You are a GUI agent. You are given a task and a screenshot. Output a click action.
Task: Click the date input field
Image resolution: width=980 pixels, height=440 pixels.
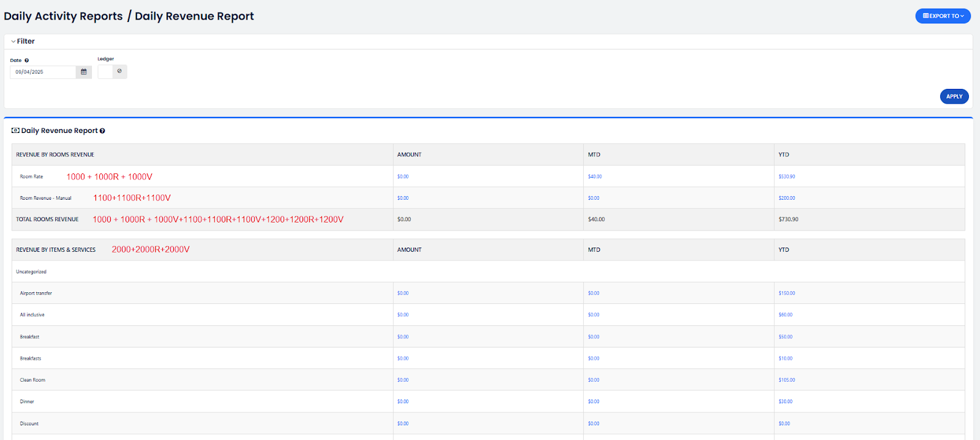click(x=43, y=72)
